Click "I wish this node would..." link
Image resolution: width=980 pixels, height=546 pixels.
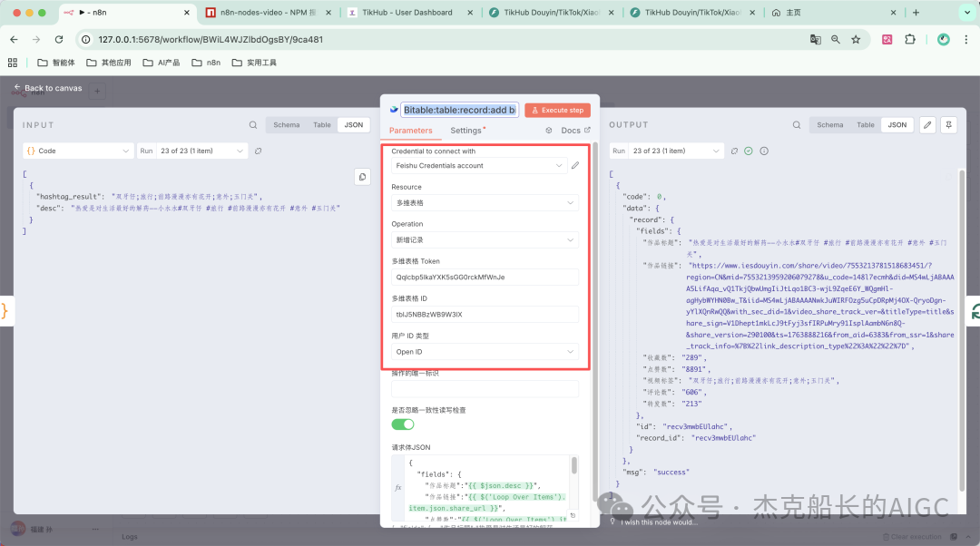pos(659,522)
